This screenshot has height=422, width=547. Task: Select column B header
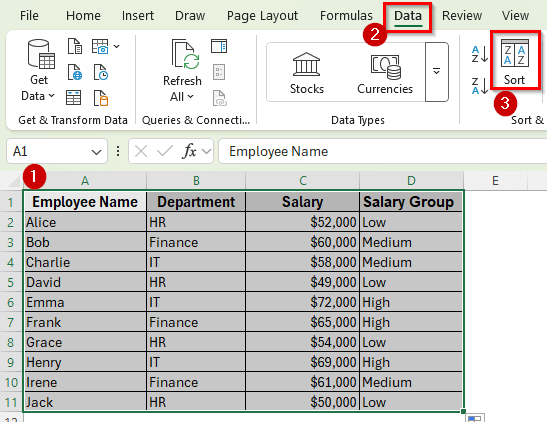pos(196,181)
